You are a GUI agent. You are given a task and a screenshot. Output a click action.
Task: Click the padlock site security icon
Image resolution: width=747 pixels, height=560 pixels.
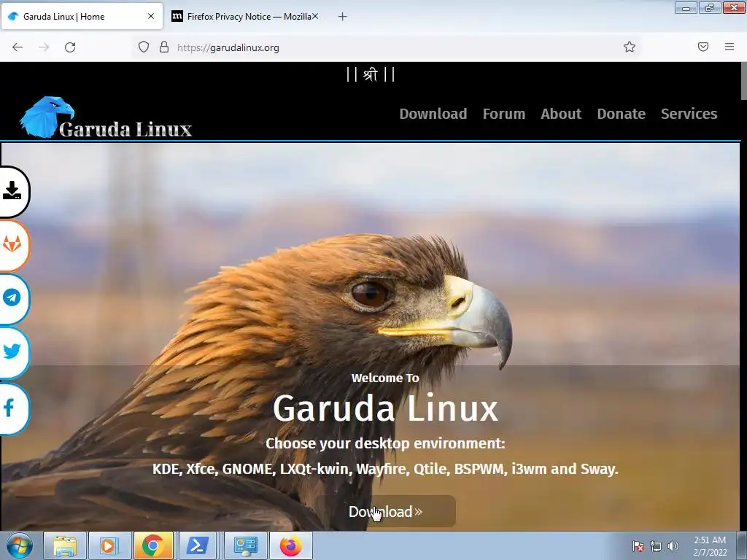click(x=164, y=47)
